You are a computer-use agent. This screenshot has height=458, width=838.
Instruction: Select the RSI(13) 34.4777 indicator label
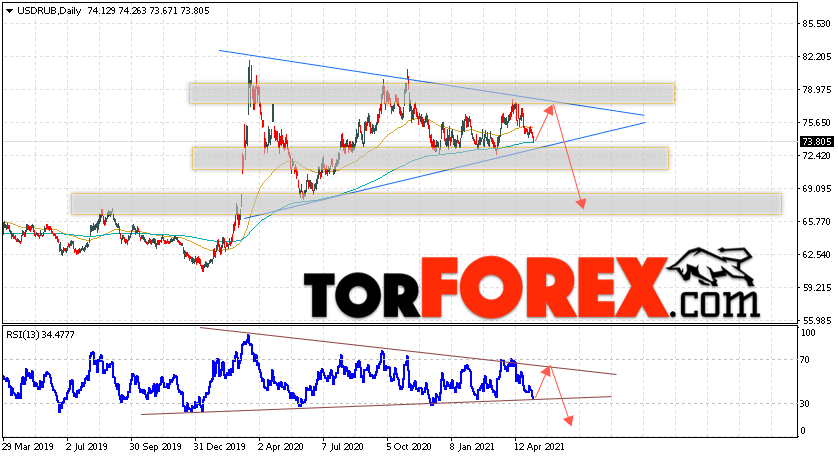[x=41, y=335]
